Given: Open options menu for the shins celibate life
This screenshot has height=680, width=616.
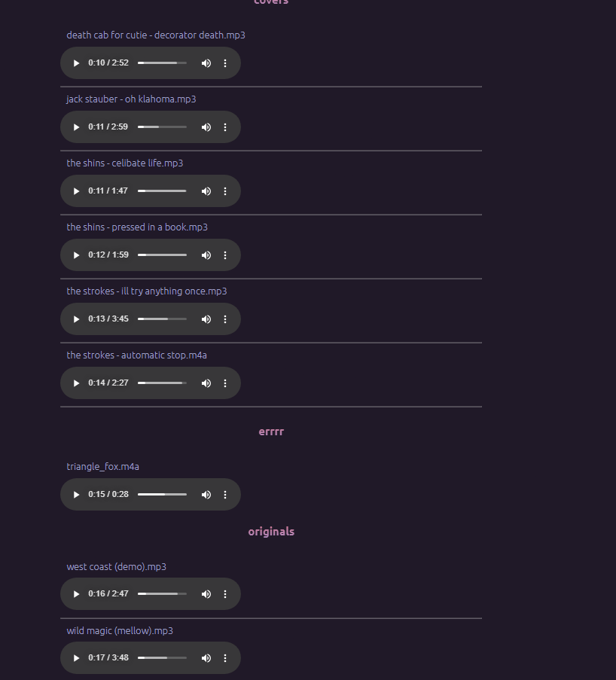Looking at the screenshot, I should tap(225, 191).
